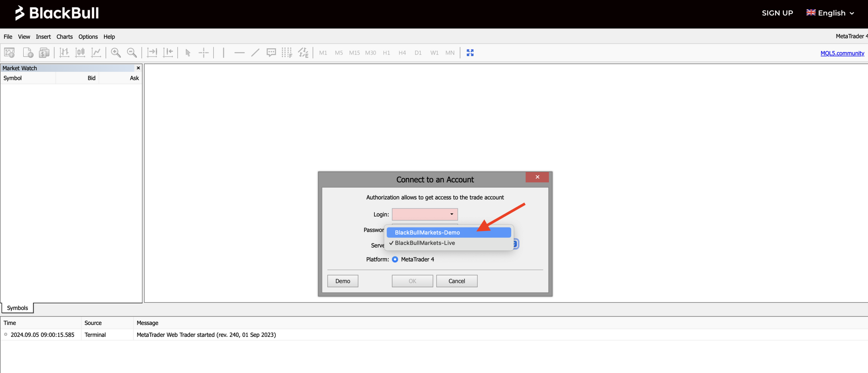Open the Charts menu
Screen dimensions: 868x373
point(64,37)
